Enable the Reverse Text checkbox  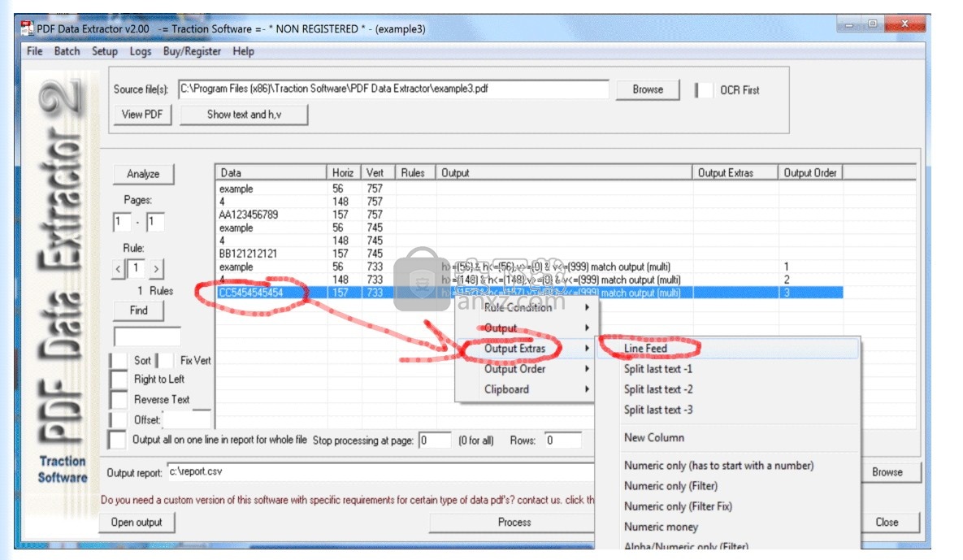point(119,400)
